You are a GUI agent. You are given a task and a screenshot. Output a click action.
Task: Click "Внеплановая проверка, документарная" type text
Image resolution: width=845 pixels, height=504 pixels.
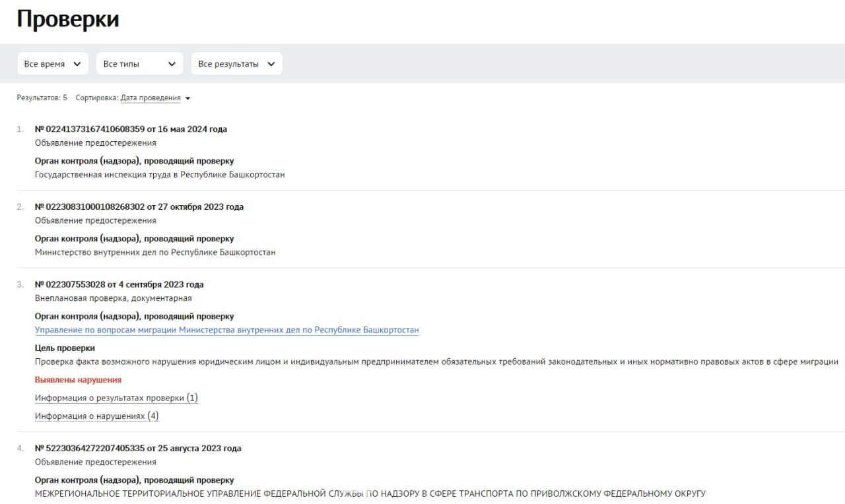(113, 298)
